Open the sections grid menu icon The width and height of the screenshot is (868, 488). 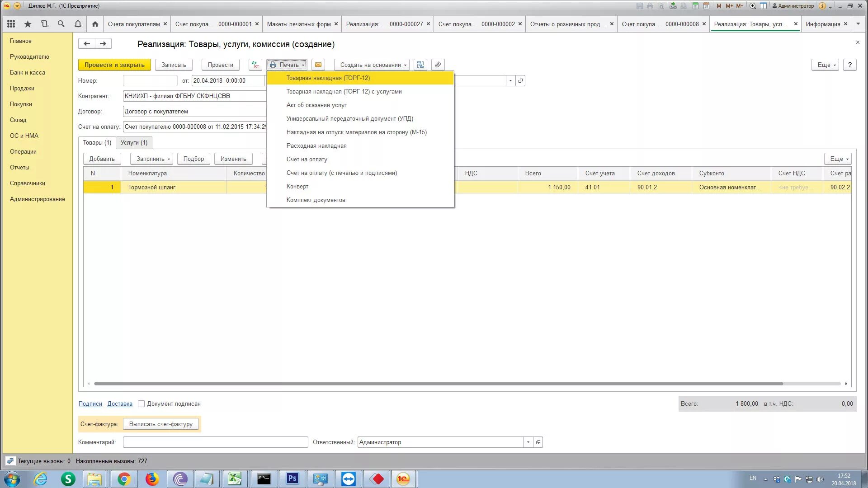pyautogui.click(x=11, y=24)
